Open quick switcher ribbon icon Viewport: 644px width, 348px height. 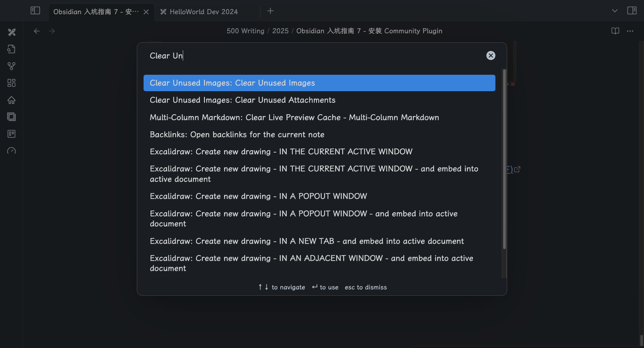pyautogui.click(x=11, y=49)
